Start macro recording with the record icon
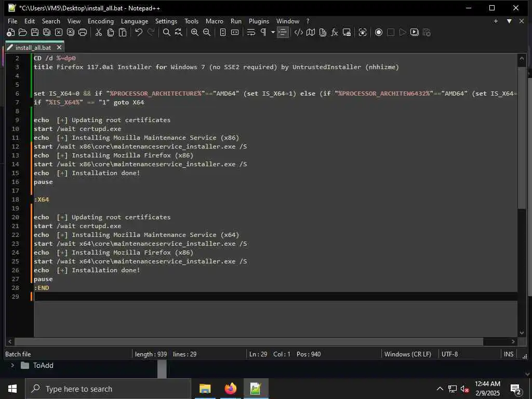 [379, 32]
